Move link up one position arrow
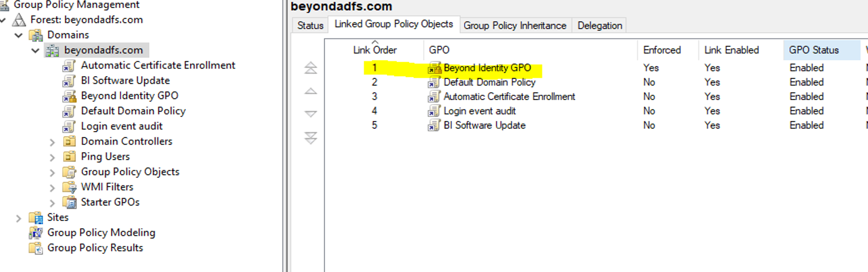868x272 pixels. (x=311, y=91)
